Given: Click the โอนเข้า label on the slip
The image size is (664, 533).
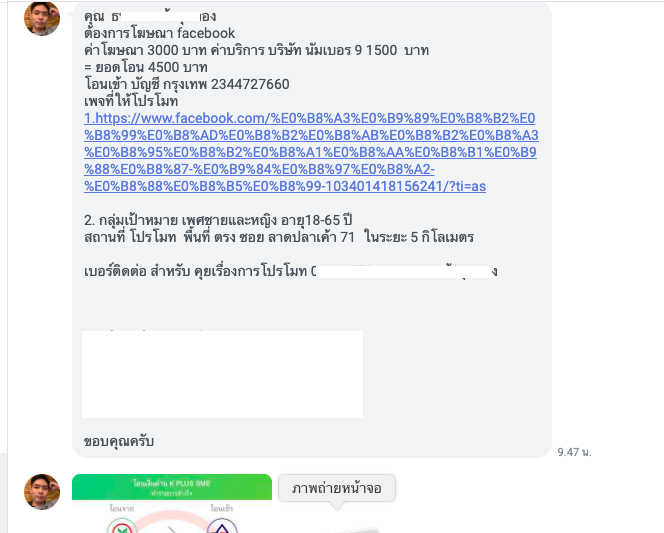Looking at the screenshot, I should [x=221, y=508].
